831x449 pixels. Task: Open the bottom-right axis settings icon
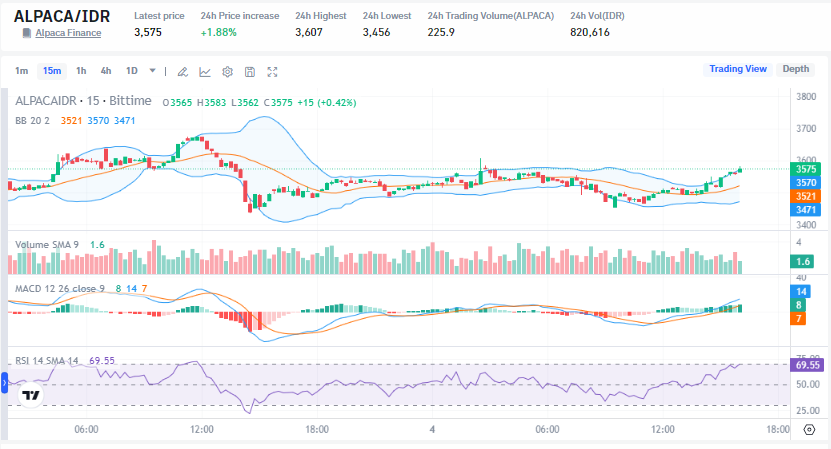click(x=809, y=429)
